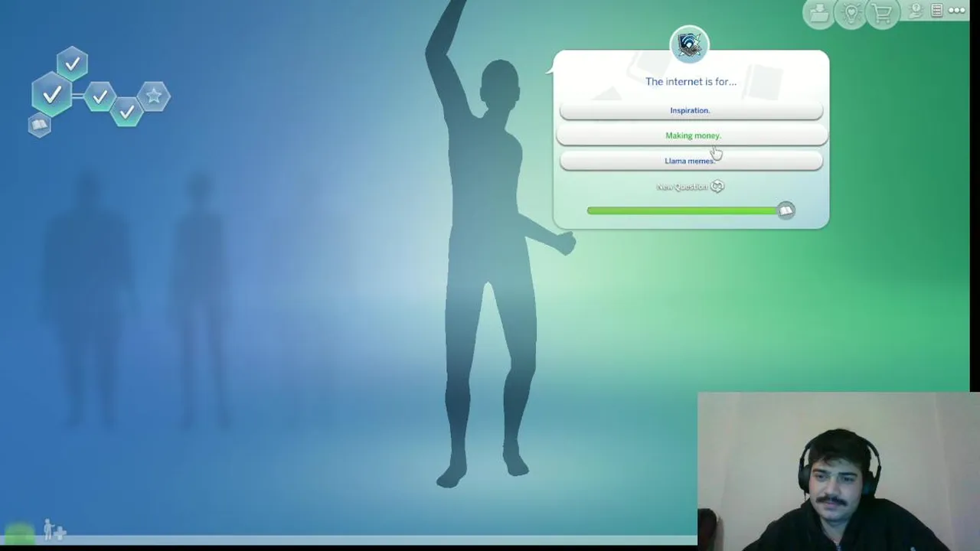Click the "New Question" link
Image resolution: width=980 pixels, height=551 pixels.
coord(681,187)
